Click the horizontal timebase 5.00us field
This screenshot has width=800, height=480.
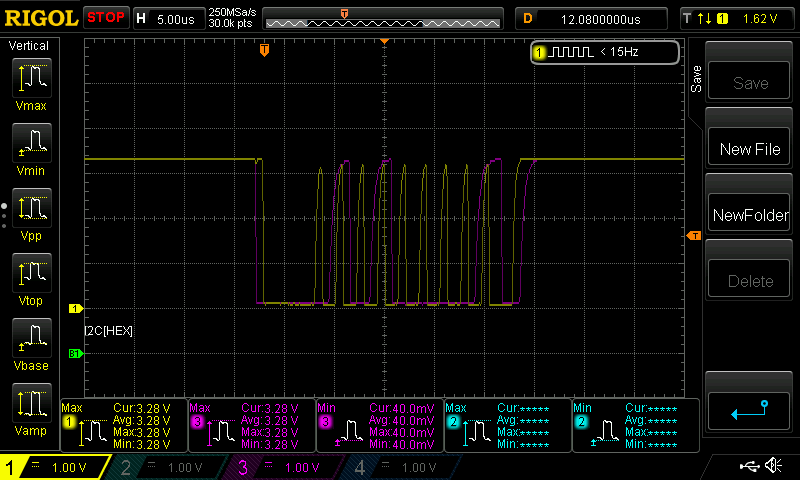[x=168, y=19]
